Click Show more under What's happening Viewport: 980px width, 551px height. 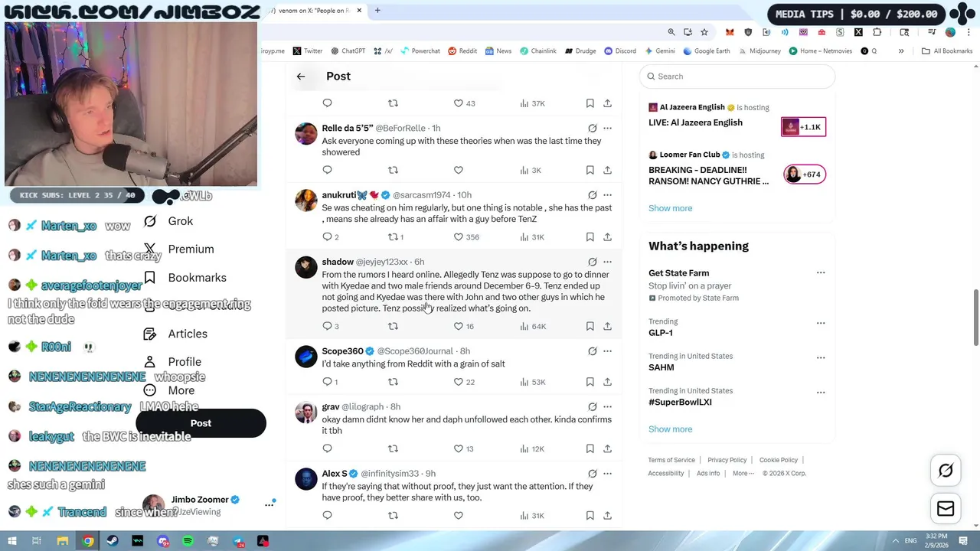(670, 429)
